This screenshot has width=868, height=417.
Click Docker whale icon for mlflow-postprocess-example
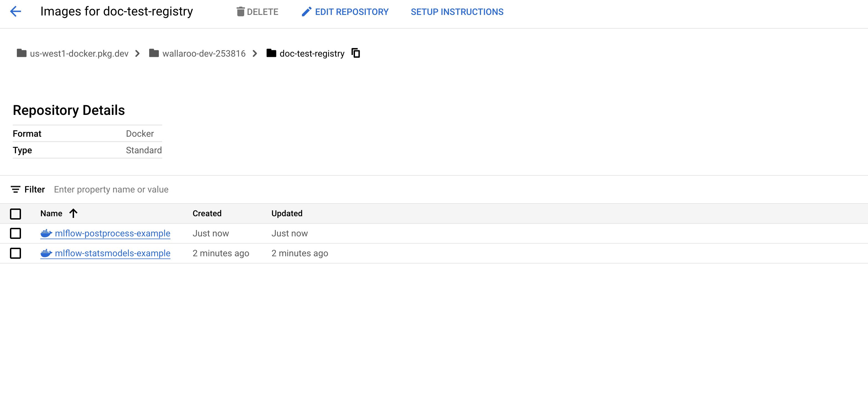[46, 233]
